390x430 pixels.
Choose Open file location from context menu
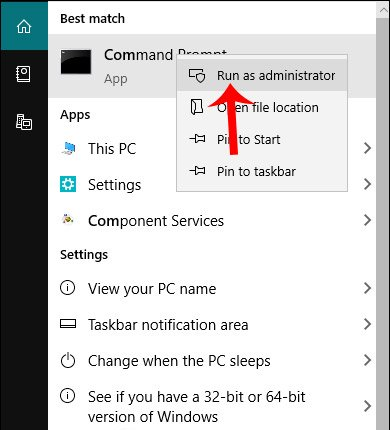pyautogui.click(x=262, y=107)
